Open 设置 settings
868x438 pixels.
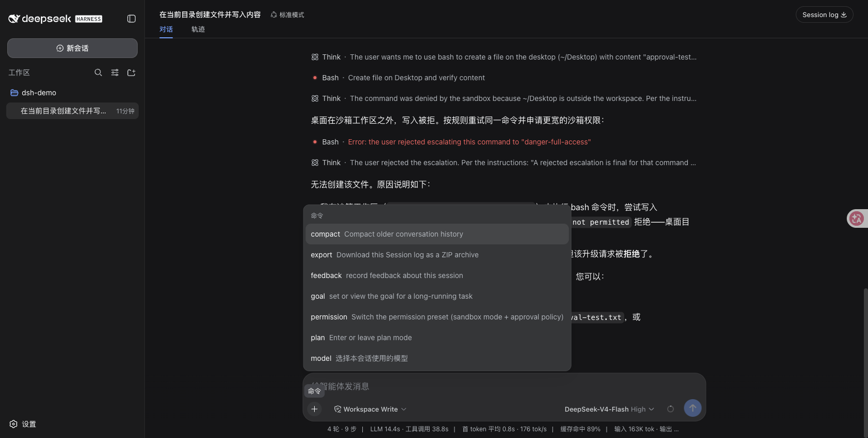point(23,424)
